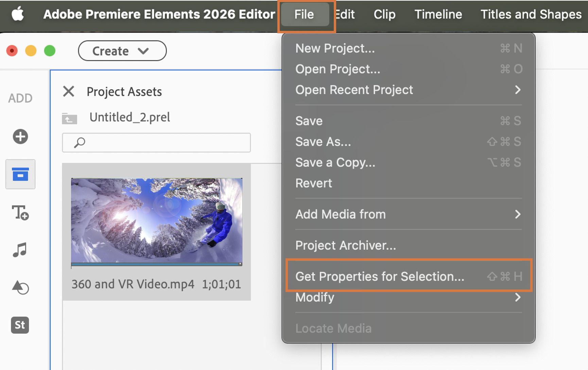Click the folder up-level icon

click(70, 118)
